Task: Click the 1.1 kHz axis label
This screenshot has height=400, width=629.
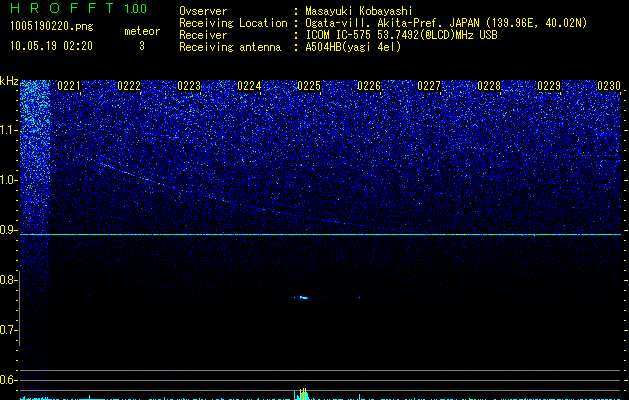Action: (9, 130)
